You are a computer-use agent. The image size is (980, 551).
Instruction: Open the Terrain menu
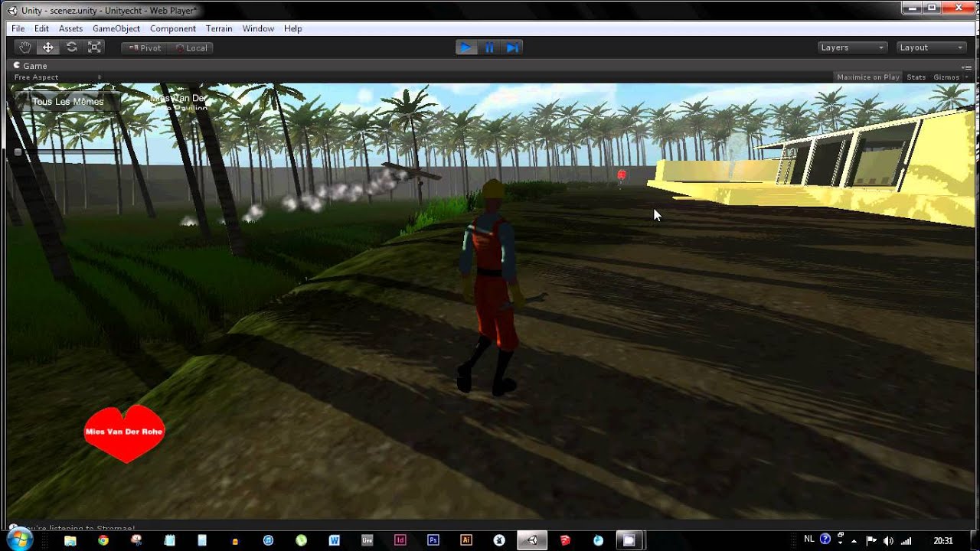(x=219, y=28)
